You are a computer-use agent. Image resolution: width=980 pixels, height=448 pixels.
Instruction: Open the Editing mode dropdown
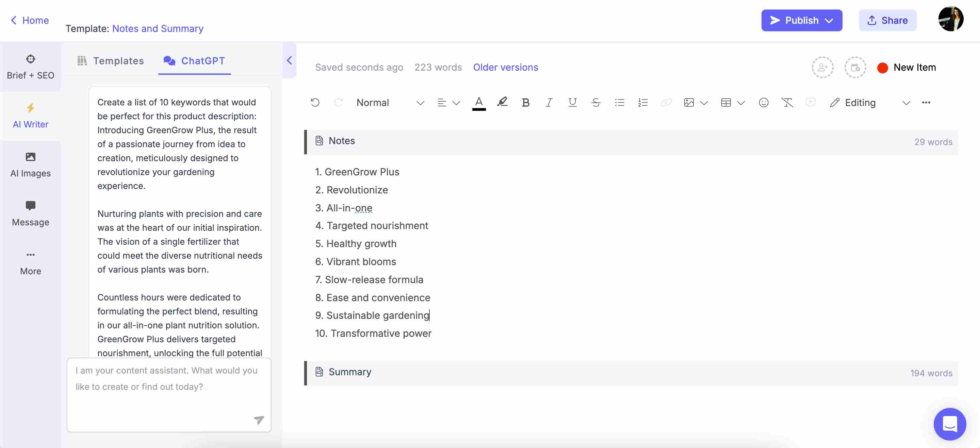pos(870,103)
